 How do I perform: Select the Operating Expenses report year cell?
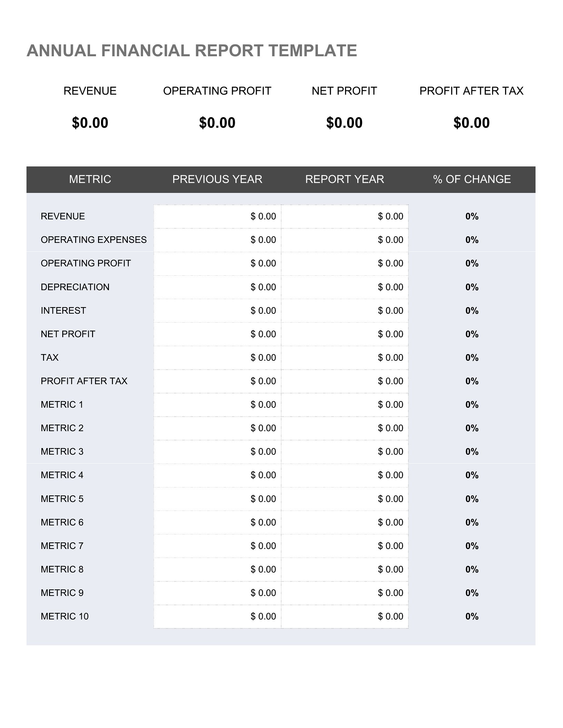[x=344, y=240]
